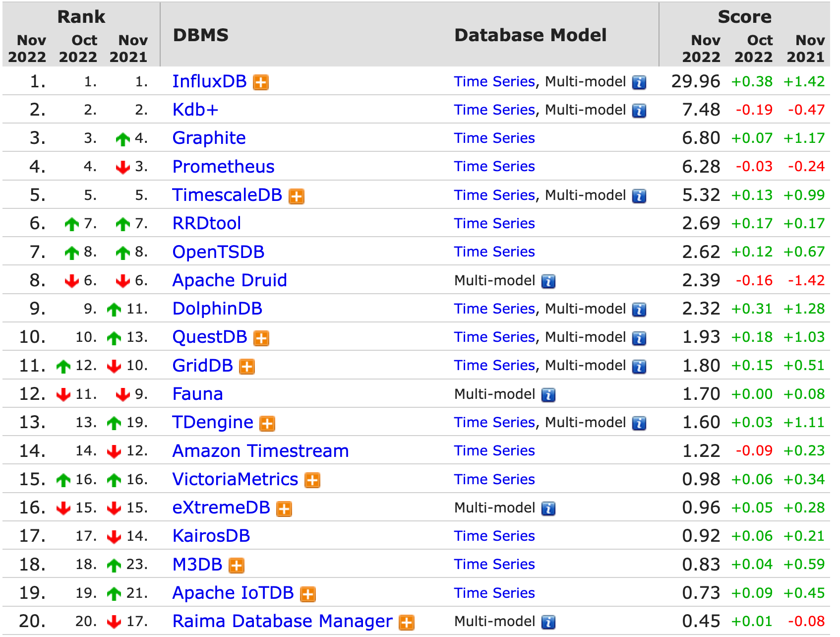Click the multi-model info icon in DolphinDB row
The width and height of the screenshot is (840, 637).
click(x=639, y=310)
